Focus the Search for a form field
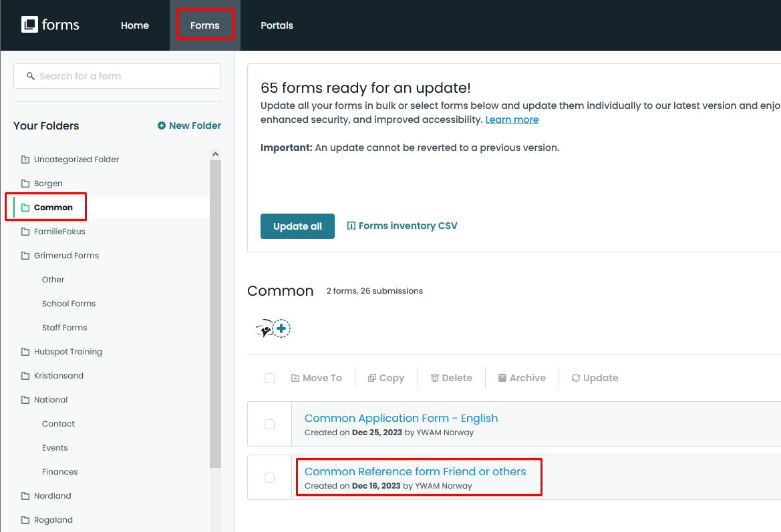Screen dimensions: 781x532 [x=117, y=76]
